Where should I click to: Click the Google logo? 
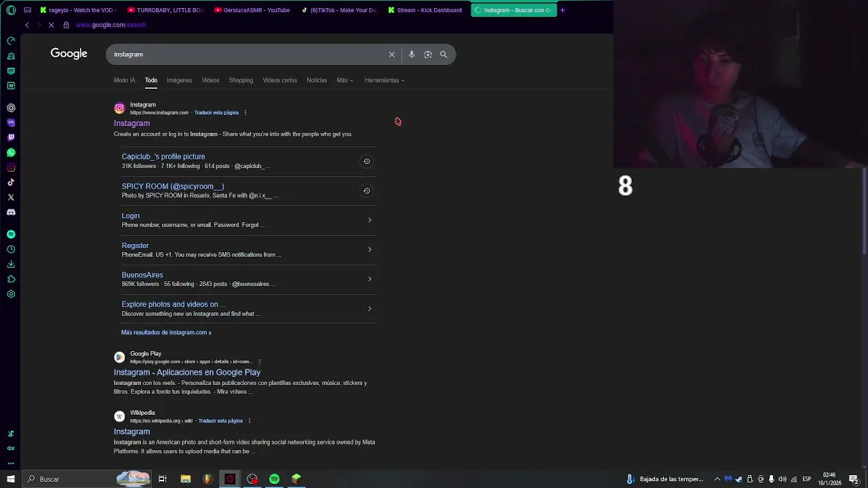(x=68, y=54)
